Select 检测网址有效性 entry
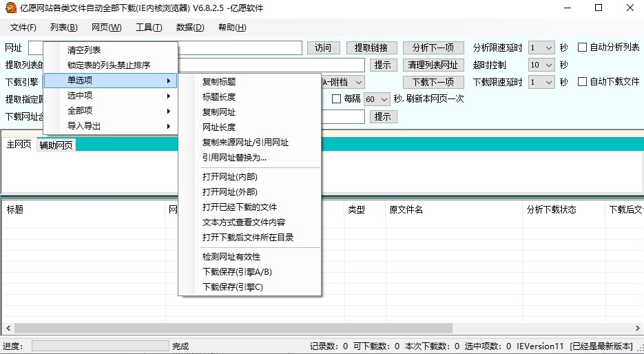This screenshot has height=354, width=644. 250,257
